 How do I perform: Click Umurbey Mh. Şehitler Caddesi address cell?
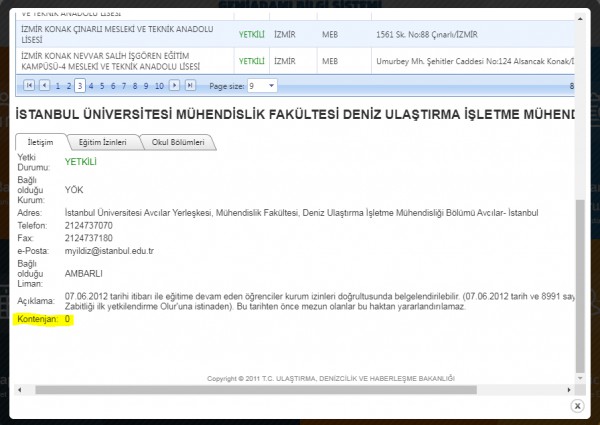475,61
